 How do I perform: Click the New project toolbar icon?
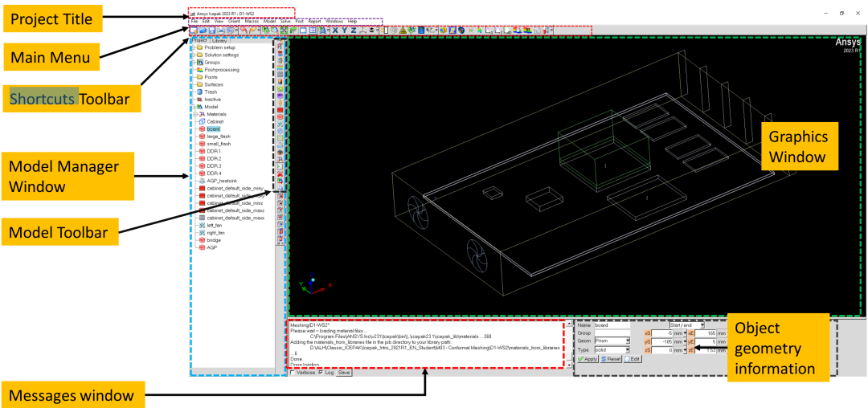tap(193, 31)
